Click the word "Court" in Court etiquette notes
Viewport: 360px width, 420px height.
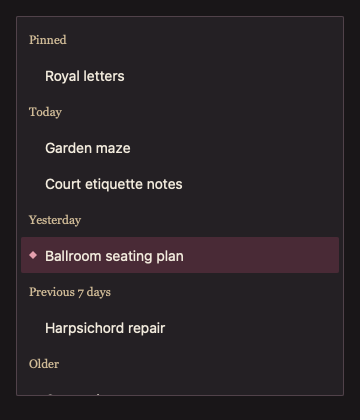63,184
